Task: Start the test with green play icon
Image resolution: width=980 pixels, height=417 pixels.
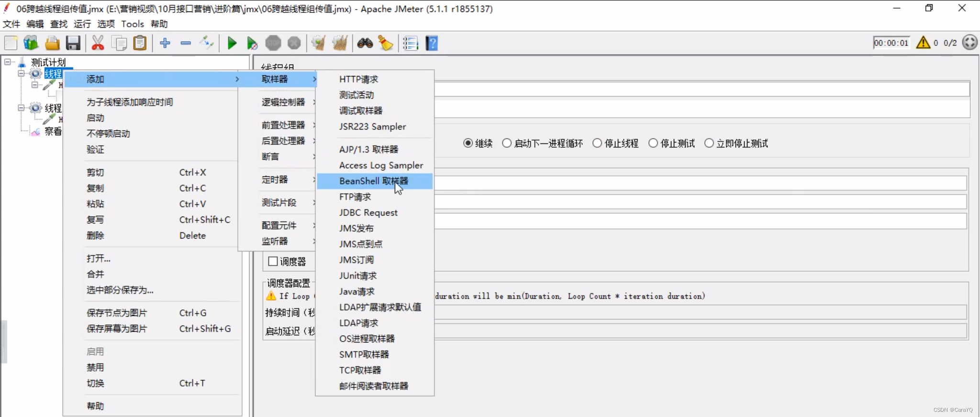Action: 232,43
